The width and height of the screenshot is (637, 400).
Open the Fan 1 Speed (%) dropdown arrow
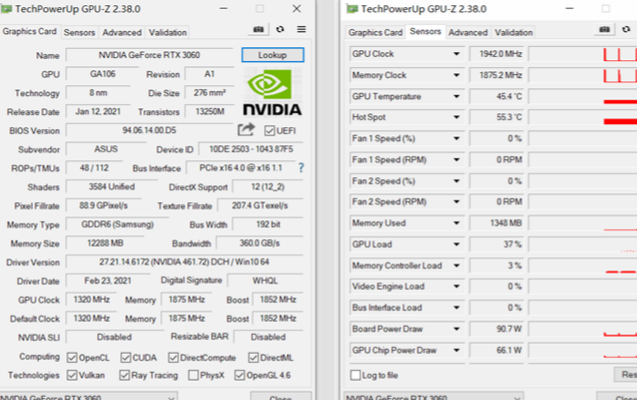tap(457, 138)
